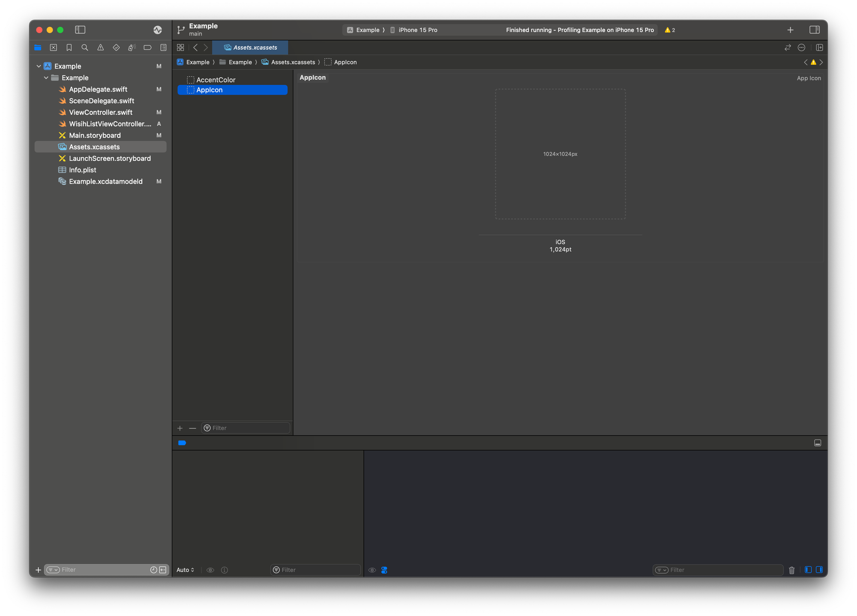The width and height of the screenshot is (857, 616).
Task: Open the related items grid icon
Action: tap(180, 48)
